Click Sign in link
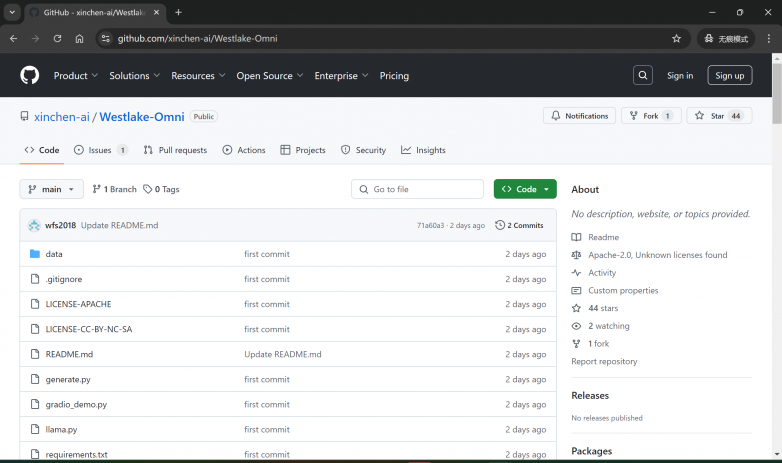This screenshot has height=463, width=782. pos(680,75)
